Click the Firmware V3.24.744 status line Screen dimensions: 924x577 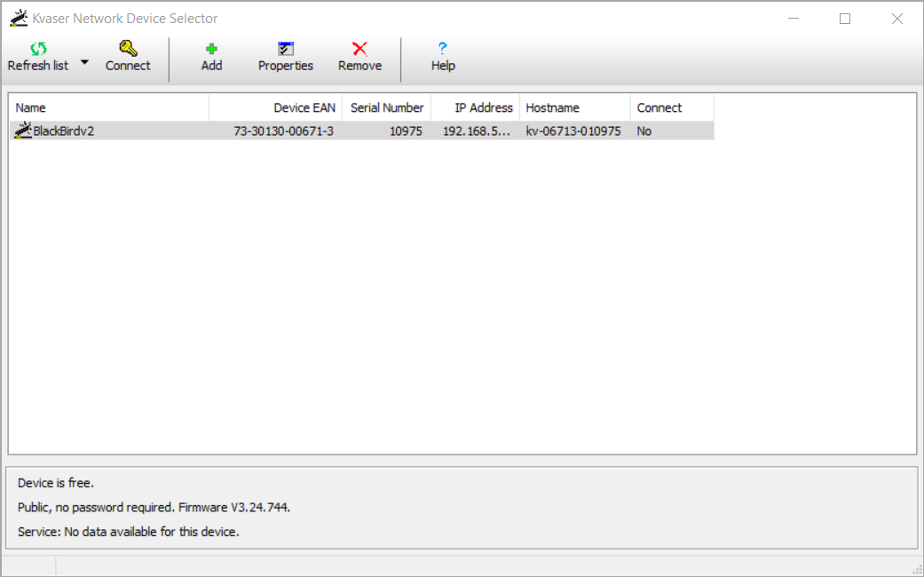[x=154, y=508]
